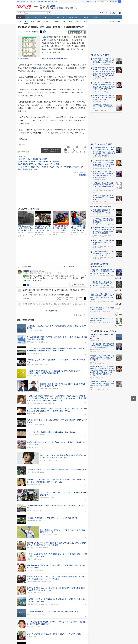Expand 返信 2件 replies
Image resolution: width=138 pixels, height=644 pixels.
(x=26, y=298)
